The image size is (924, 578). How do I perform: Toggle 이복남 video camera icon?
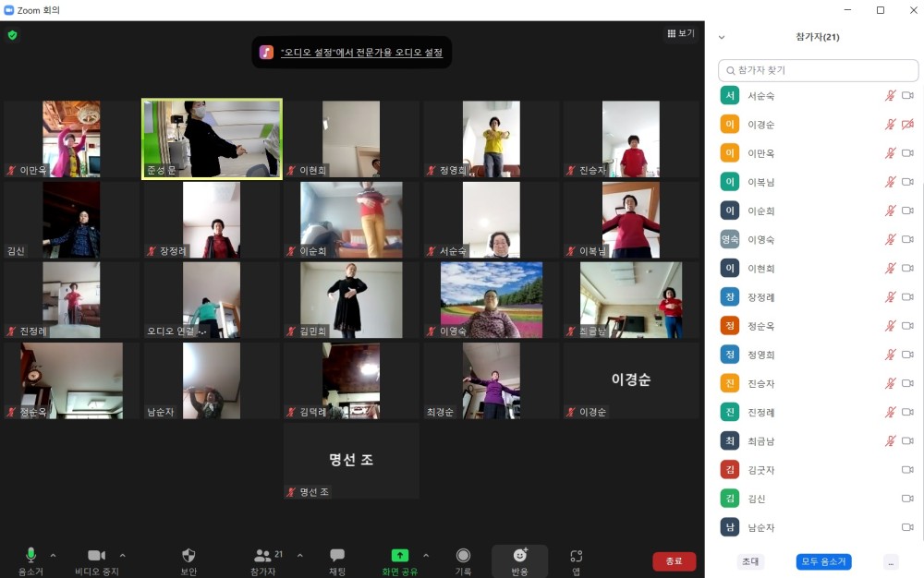[907, 182]
